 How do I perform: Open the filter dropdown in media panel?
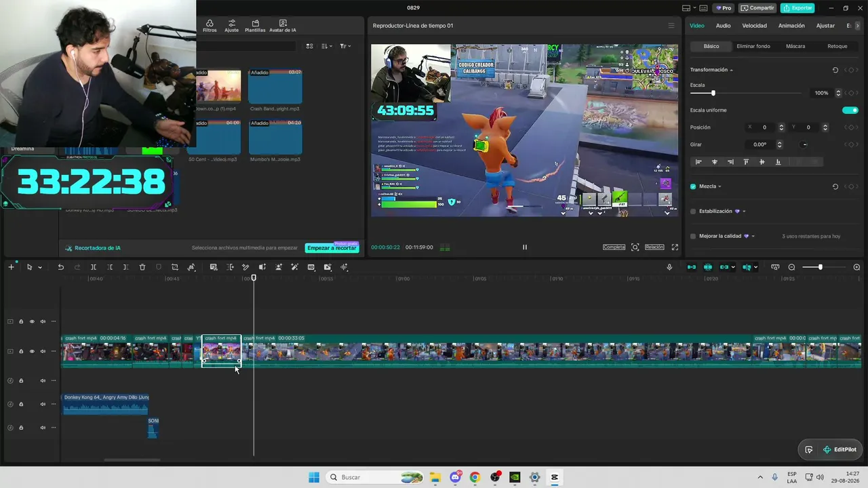pyautogui.click(x=345, y=46)
